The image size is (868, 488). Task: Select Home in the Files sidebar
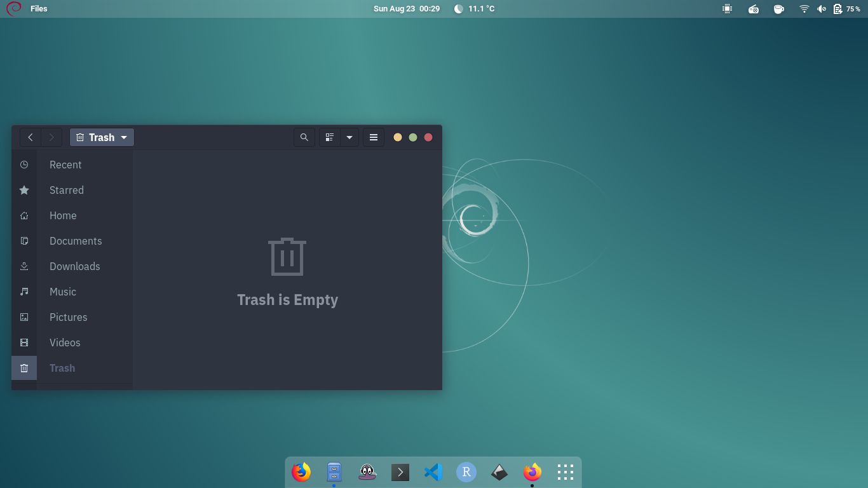click(63, 215)
